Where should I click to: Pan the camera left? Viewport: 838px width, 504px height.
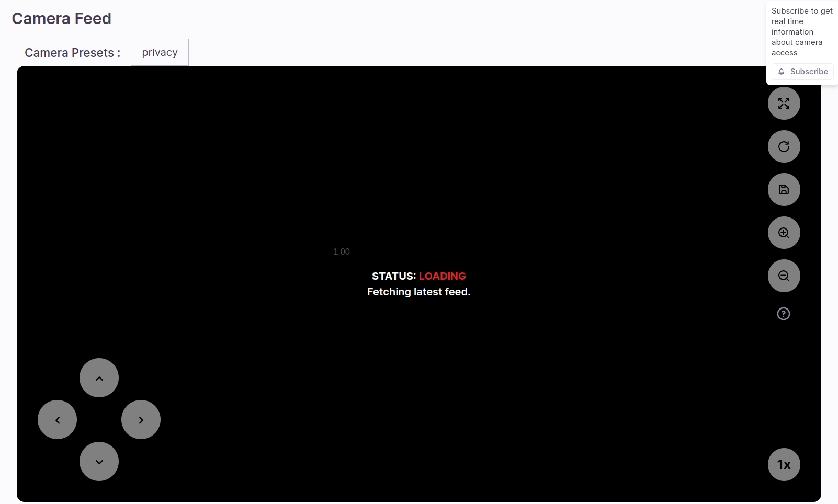pos(58,420)
